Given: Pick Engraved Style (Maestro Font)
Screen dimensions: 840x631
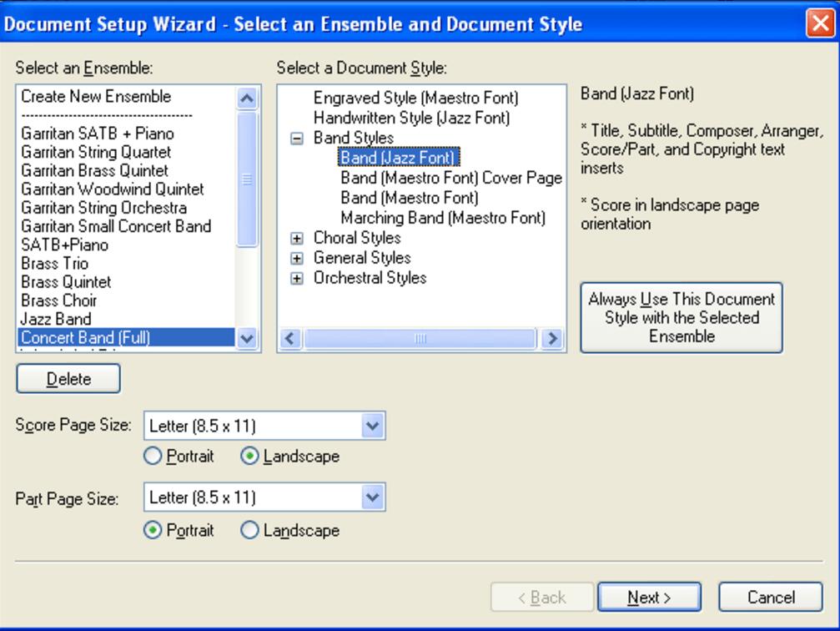Looking at the screenshot, I should point(415,98).
